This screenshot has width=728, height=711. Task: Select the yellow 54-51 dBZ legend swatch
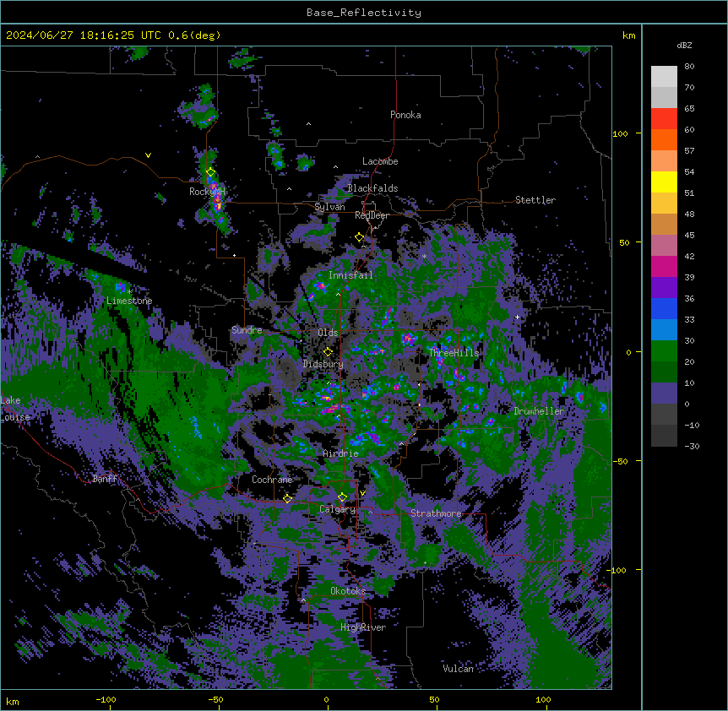[664, 182]
